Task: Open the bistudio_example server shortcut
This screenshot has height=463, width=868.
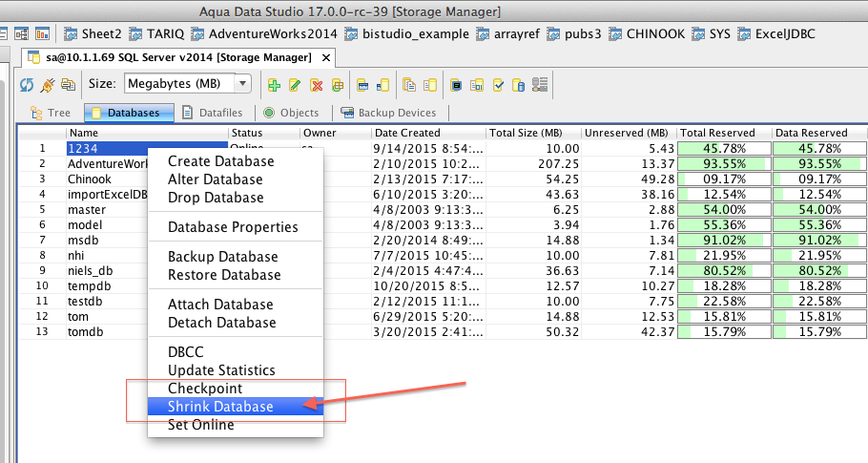Action: click(406, 33)
